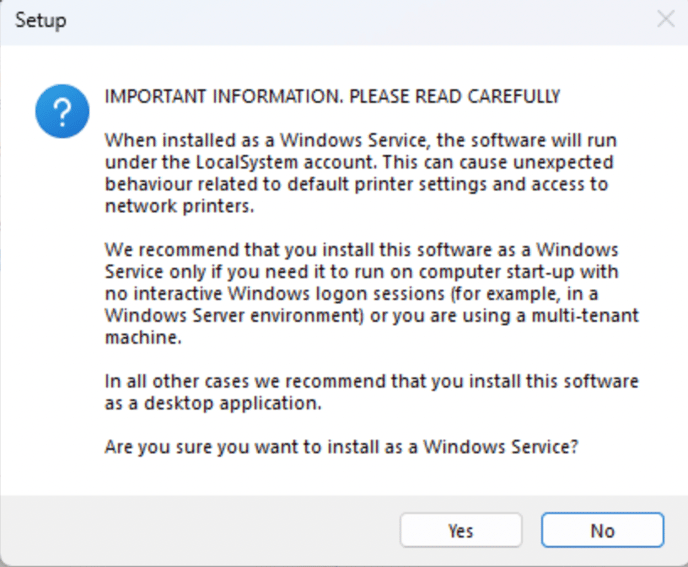Click empty title bar area beside Setup

[x=351, y=20]
